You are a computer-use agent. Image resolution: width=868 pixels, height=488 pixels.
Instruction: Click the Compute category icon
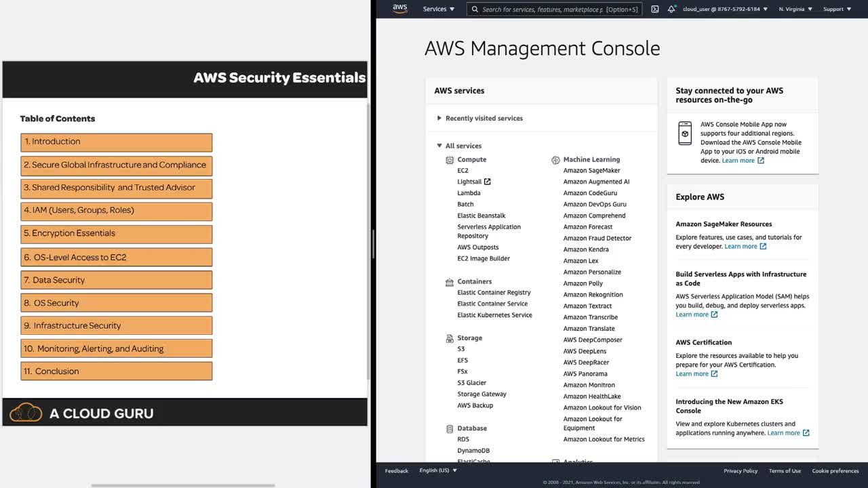(450, 160)
